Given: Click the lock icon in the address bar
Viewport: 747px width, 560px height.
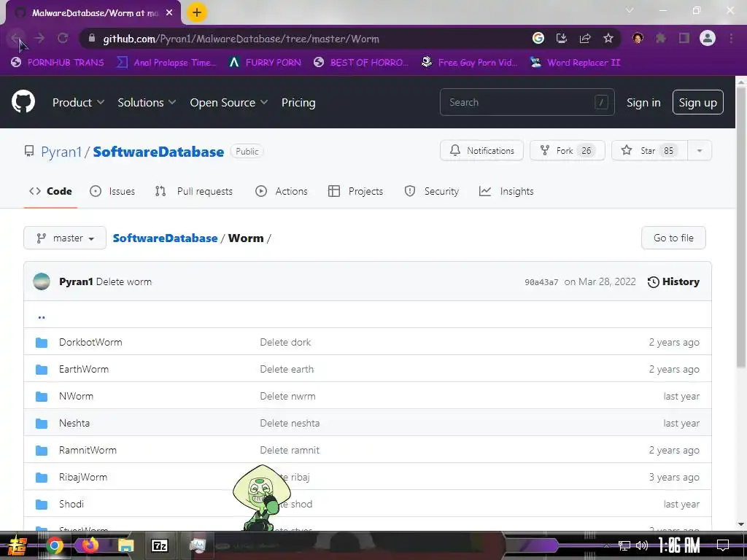Looking at the screenshot, I should point(92,39).
